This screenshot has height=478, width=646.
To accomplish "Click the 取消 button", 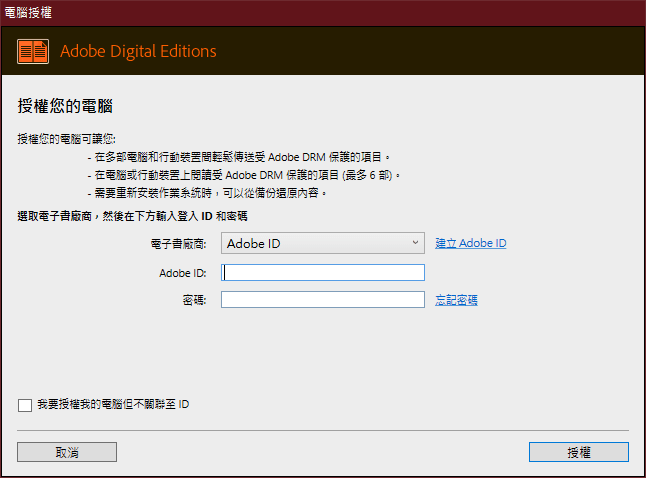I will 67,452.
